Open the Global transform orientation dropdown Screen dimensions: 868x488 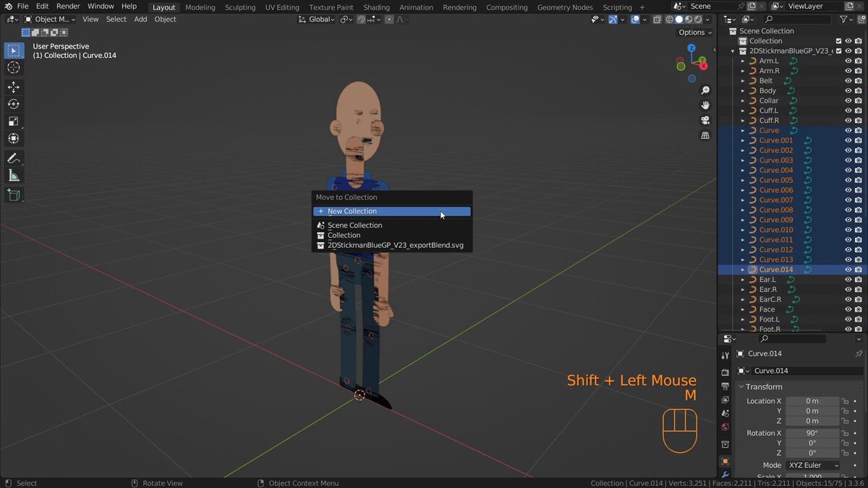click(318, 20)
